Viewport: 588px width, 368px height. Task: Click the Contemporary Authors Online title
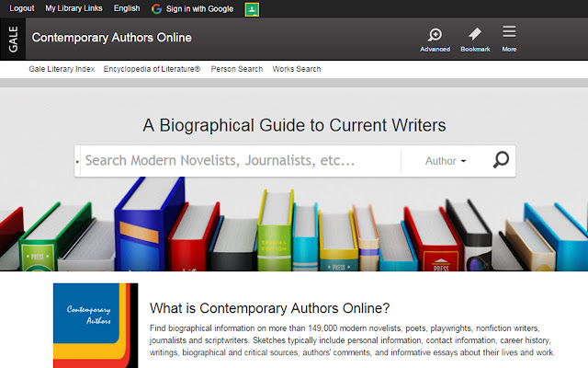[x=112, y=38]
